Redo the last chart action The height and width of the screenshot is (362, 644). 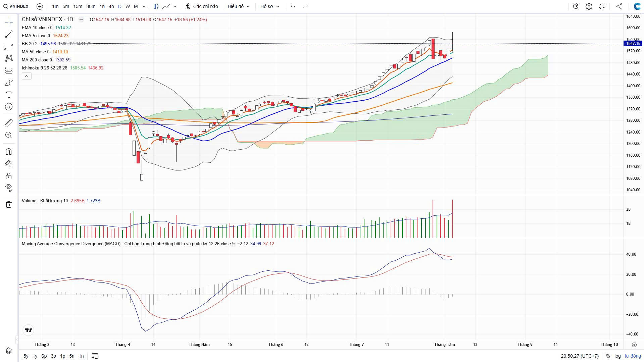click(x=305, y=6)
